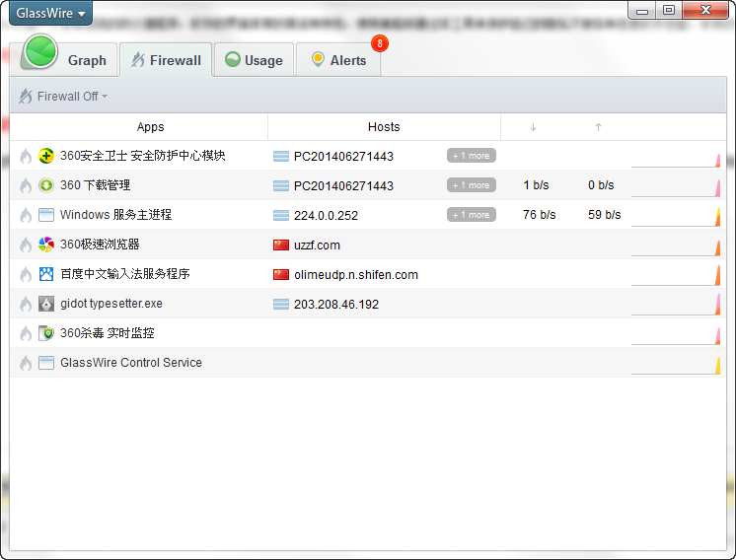Click the green GlassWire globe logo

pyautogui.click(x=40, y=51)
